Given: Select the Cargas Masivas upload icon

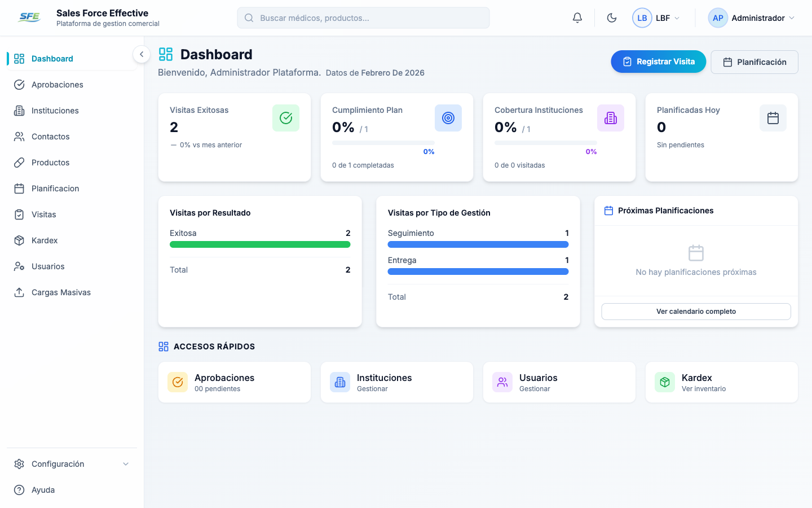Looking at the screenshot, I should (19, 292).
